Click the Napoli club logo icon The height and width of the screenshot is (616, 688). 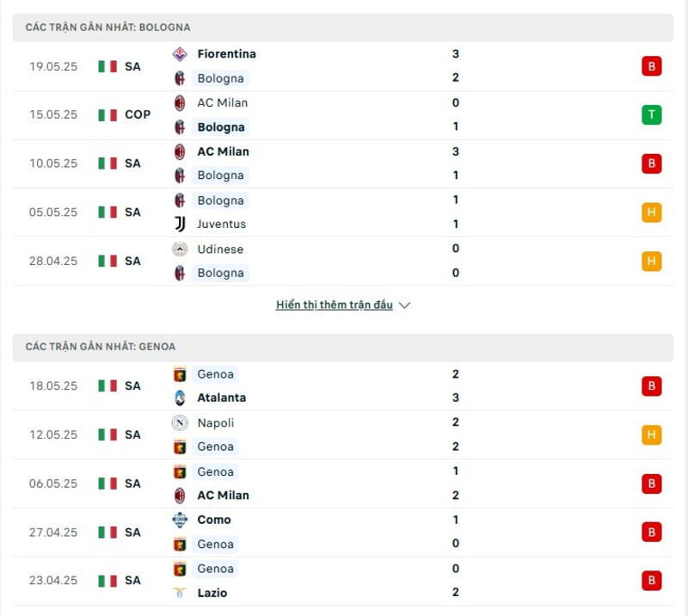click(180, 422)
